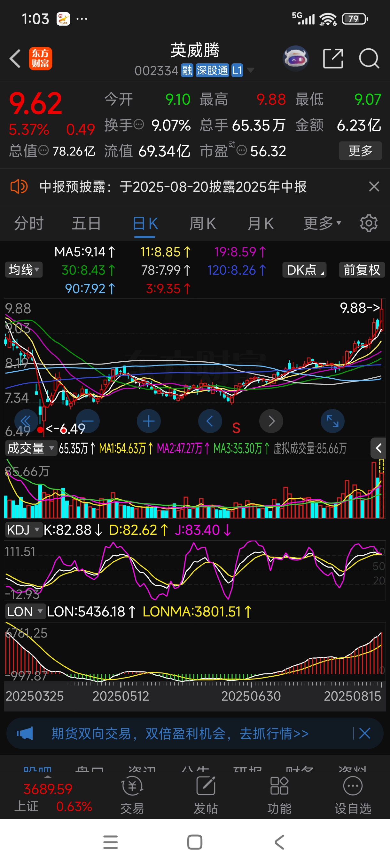The height and width of the screenshot is (868, 390).
Task: Tap the Android home button
Action: [x=195, y=842]
